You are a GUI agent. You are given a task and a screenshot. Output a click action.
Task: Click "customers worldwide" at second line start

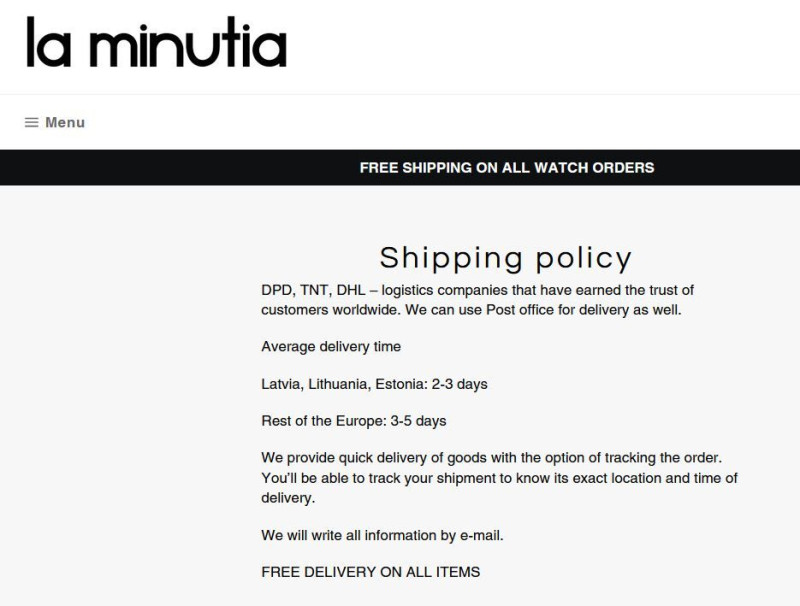331,310
